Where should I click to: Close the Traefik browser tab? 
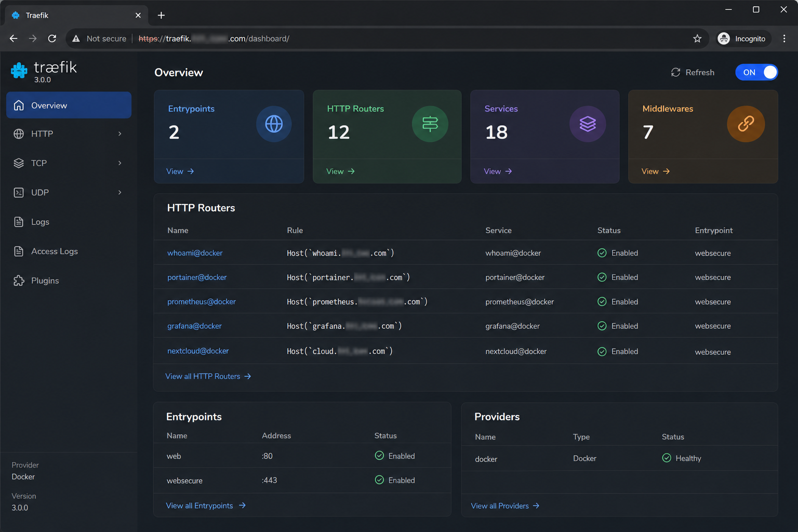pos(138,15)
